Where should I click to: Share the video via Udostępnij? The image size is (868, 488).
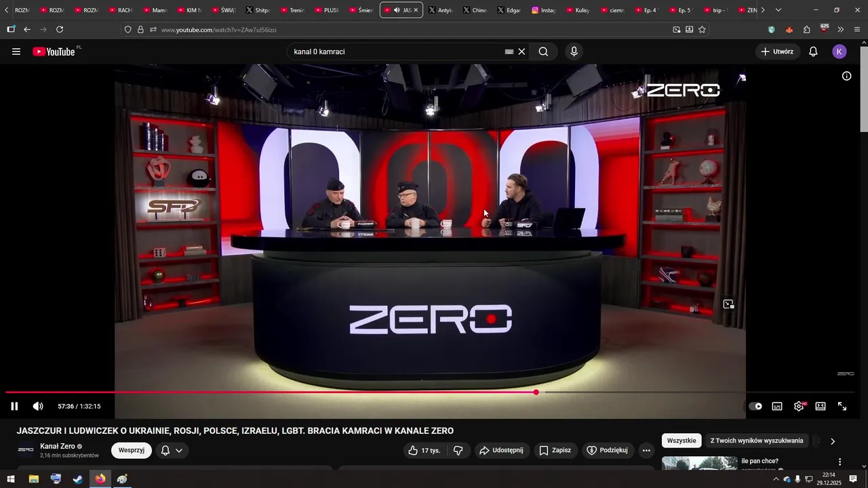point(500,450)
